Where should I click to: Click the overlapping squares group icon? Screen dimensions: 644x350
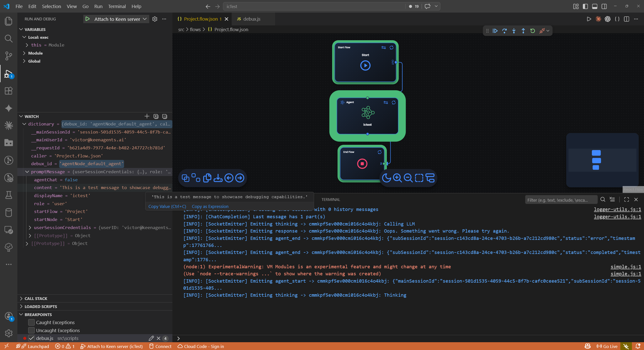coord(185,178)
